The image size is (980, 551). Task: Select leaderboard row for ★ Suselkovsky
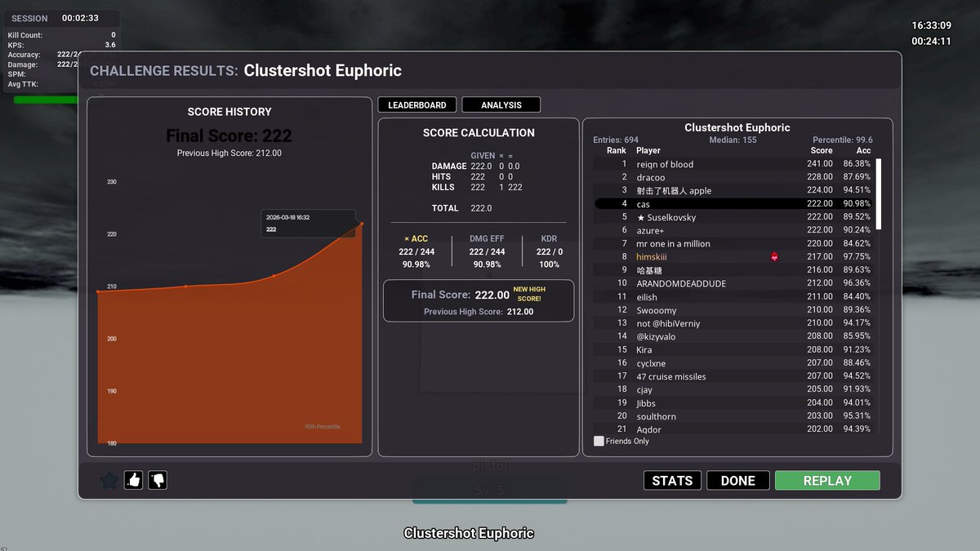[x=733, y=217]
